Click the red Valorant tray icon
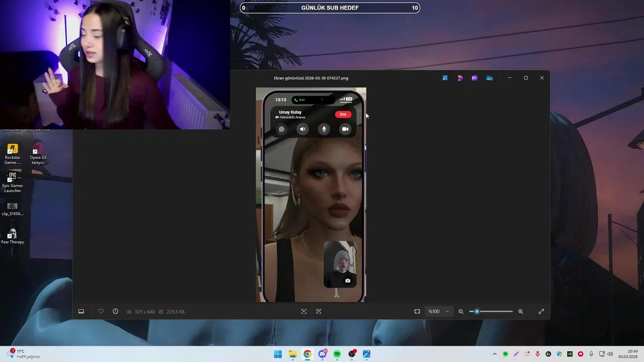 coord(538,354)
